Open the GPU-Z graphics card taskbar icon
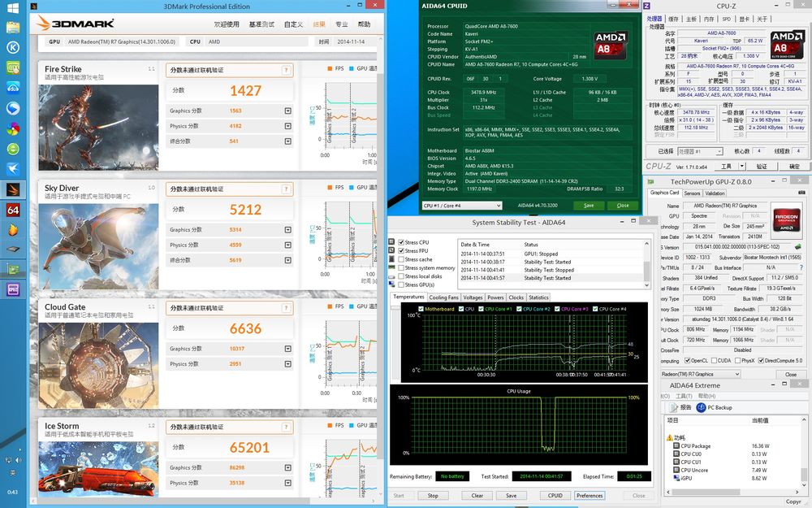The image size is (812, 508). tap(13, 269)
